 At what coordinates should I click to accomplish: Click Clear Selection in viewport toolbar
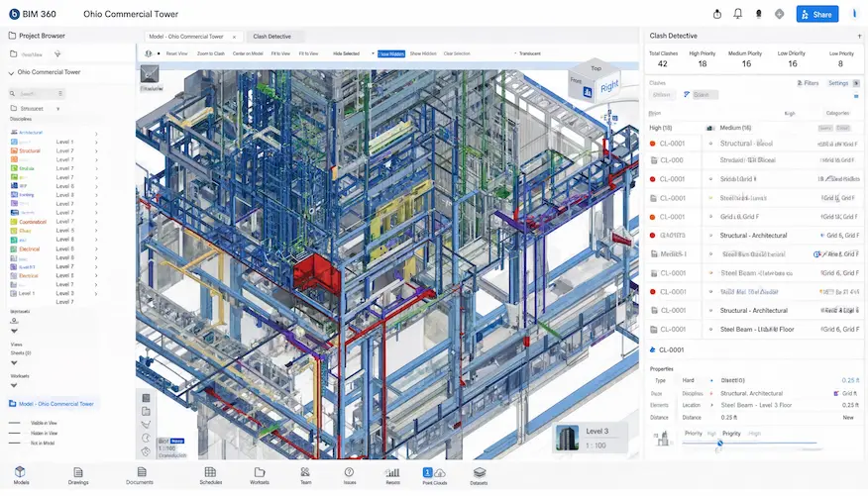click(457, 53)
